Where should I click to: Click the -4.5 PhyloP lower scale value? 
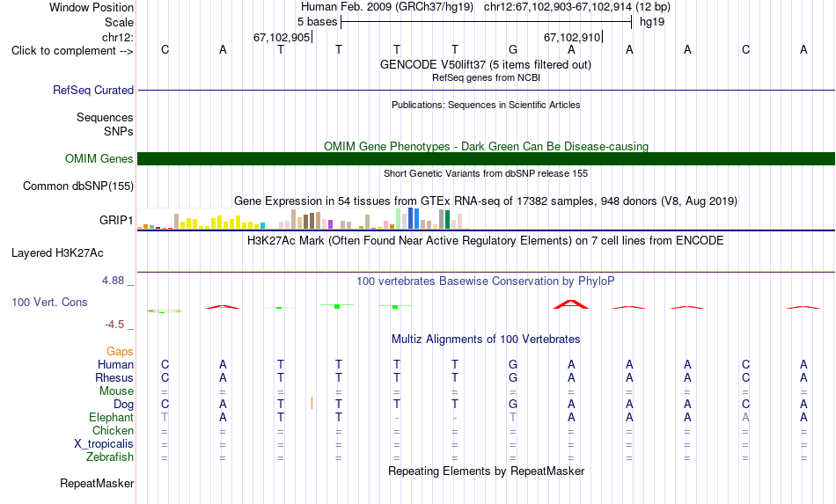pos(114,325)
